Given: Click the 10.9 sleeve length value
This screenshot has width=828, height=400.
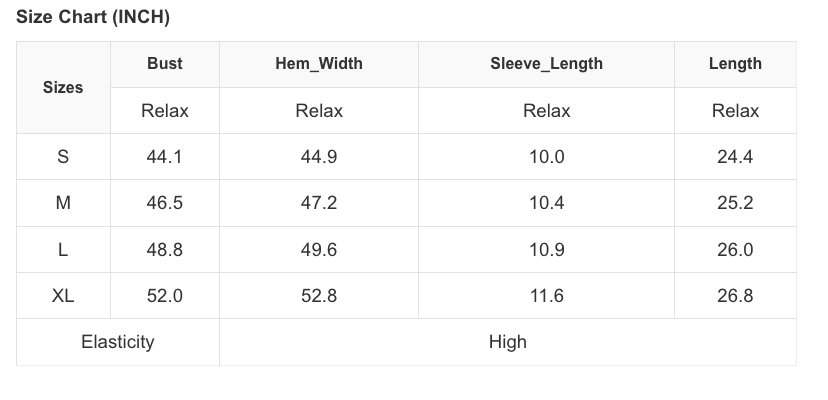Looking at the screenshot, I should [546, 250].
